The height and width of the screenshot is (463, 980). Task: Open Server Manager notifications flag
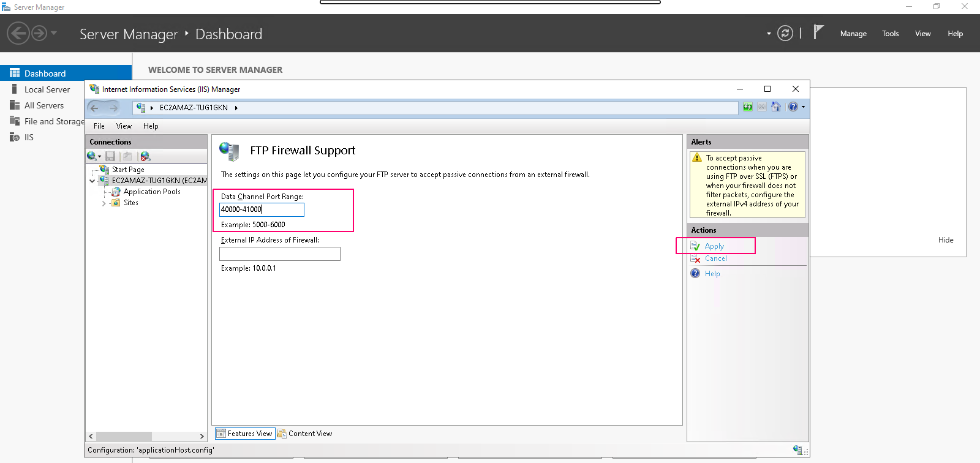818,32
